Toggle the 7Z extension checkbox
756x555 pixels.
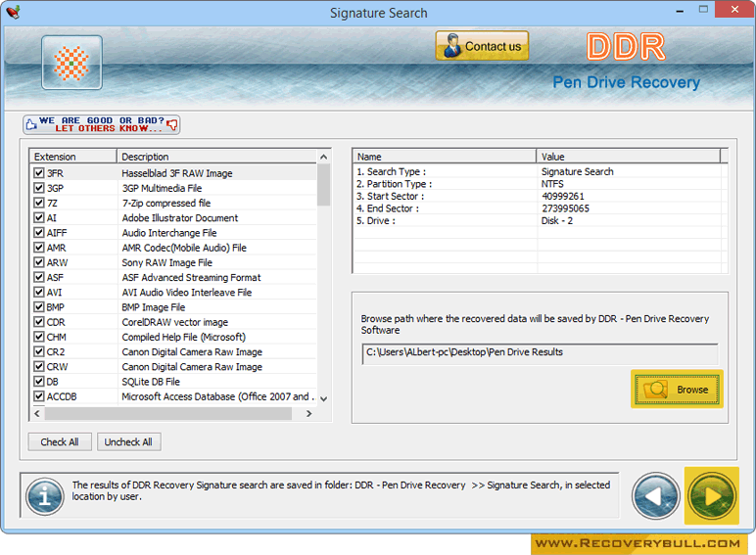tap(39, 203)
